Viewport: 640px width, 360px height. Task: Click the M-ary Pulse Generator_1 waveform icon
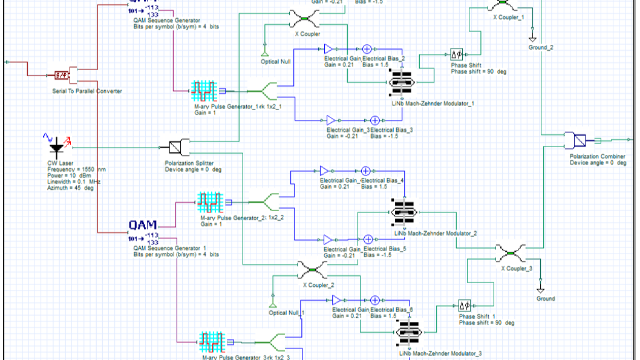pos(204,91)
